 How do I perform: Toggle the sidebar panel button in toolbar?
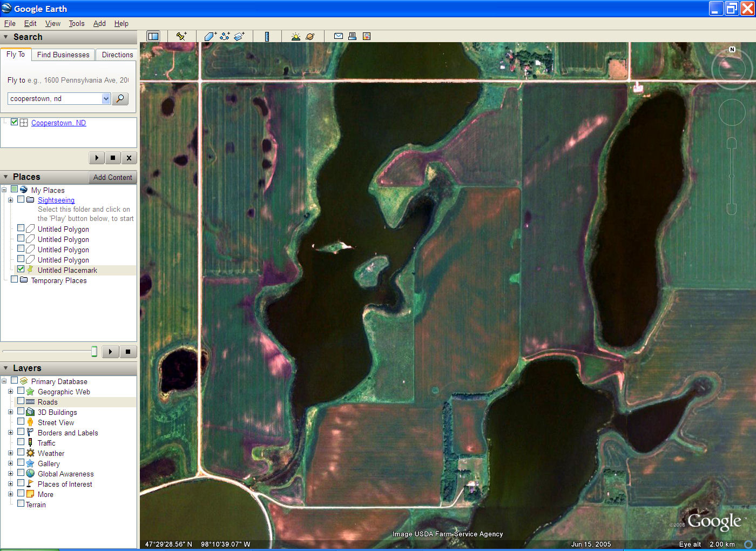coord(153,36)
